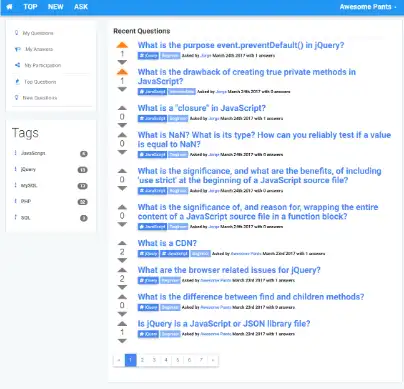Go to page 4 of questions
Screen dimensions: 404x389
pos(166,360)
